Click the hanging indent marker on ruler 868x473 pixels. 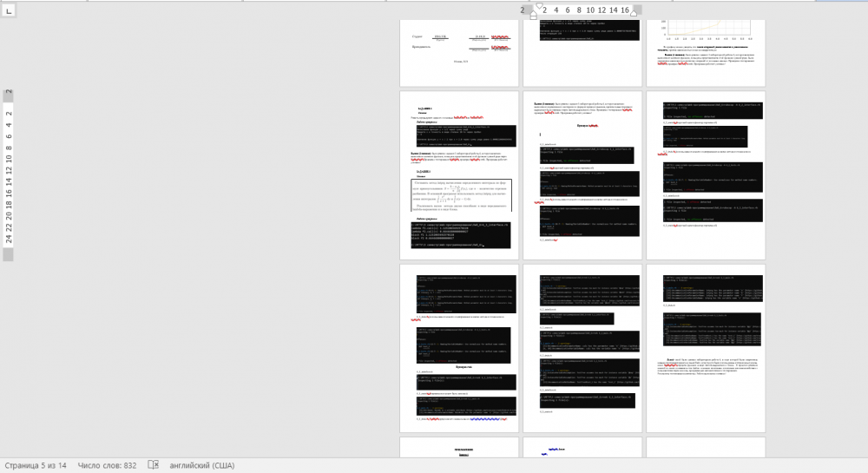tap(533, 11)
